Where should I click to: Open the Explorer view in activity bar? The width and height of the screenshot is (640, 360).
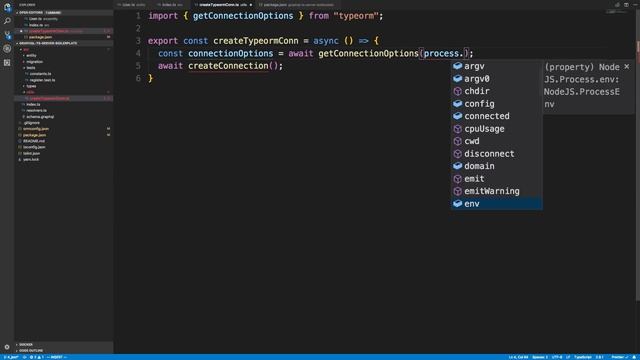[x=7, y=7]
